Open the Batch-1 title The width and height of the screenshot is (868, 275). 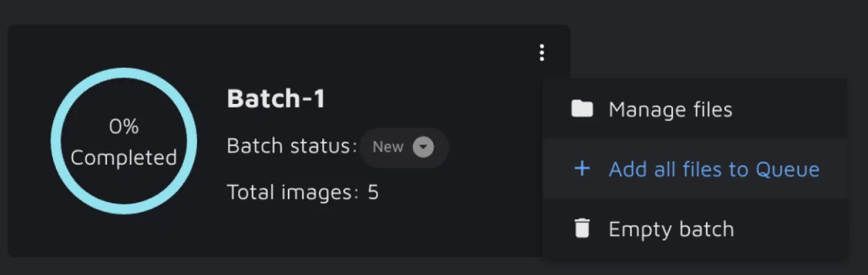[276, 99]
